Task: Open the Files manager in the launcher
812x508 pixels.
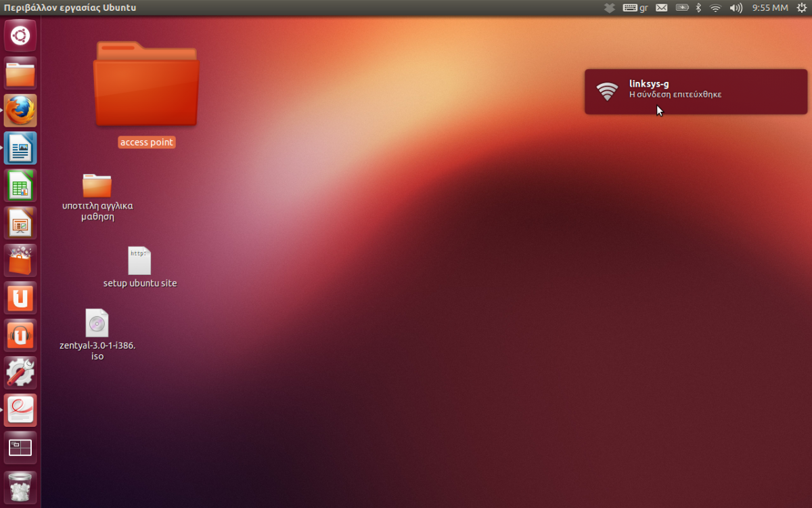Action: coord(20,73)
